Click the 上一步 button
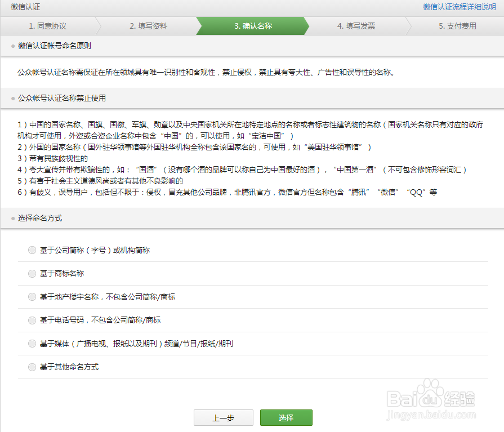Image resolution: width=504 pixels, height=432 pixels. point(224,417)
